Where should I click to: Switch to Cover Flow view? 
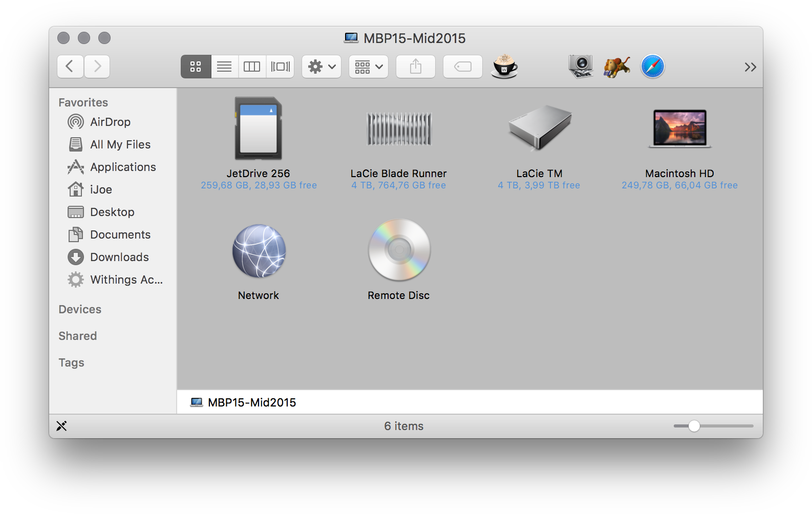click(x=280, y=67)
